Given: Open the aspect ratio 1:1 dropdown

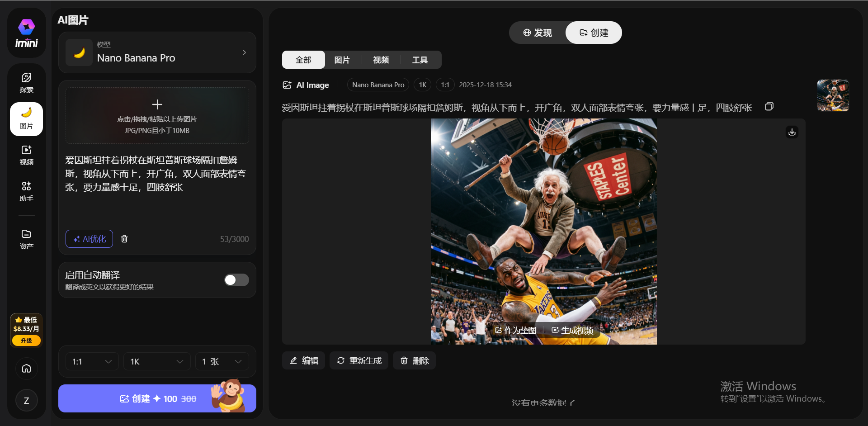Looking at the screenshot, I should [x=91, y=361].
